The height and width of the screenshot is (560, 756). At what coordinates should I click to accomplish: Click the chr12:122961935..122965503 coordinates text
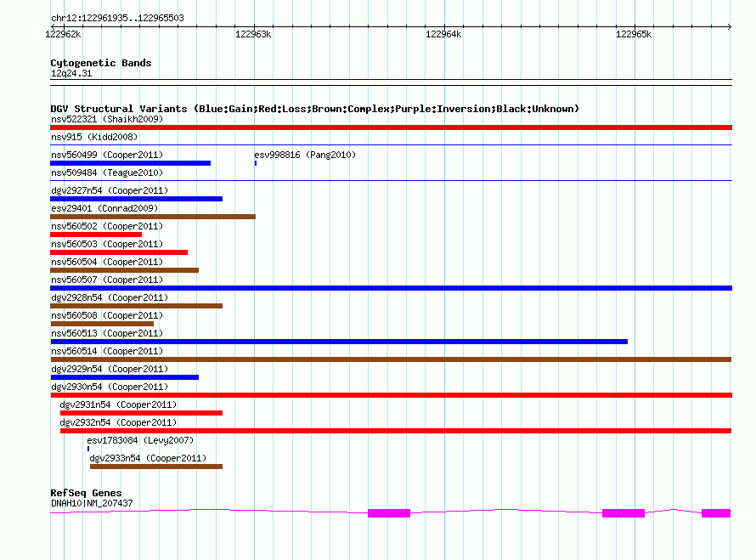tap(117, 18)
